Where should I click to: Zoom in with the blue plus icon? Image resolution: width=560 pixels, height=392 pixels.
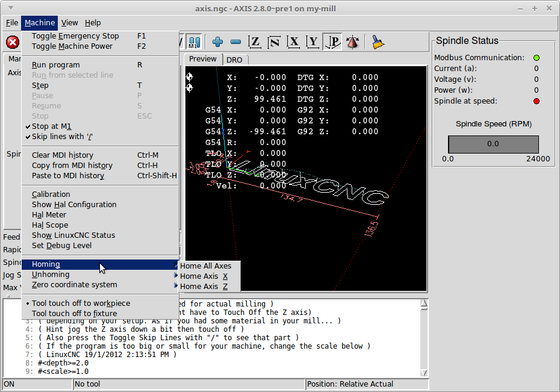(217, 42)
